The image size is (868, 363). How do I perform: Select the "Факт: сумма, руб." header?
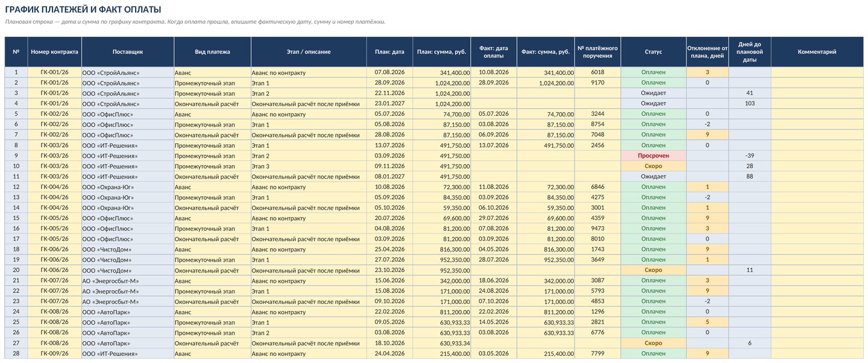coord(546,52)
